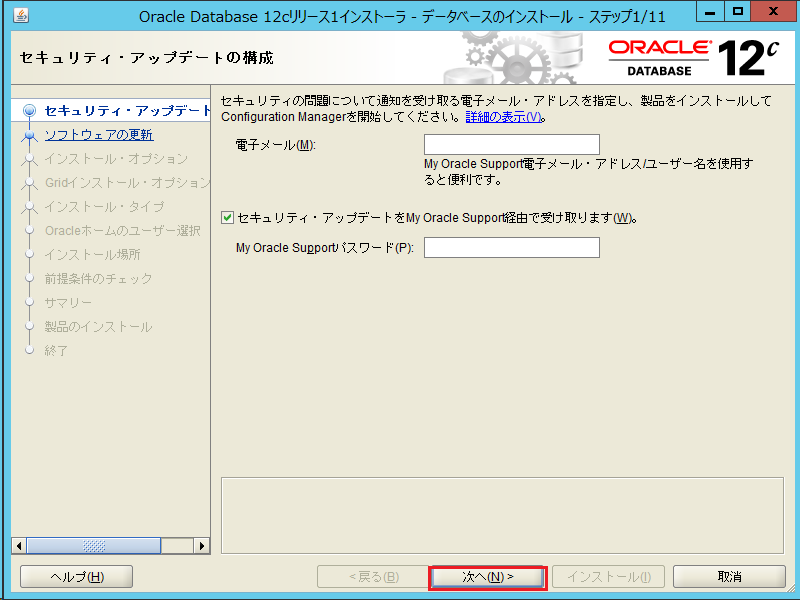The image size is (800, 600).
Task: Cancel setup with the 取消 button
Action: (729, 577)
